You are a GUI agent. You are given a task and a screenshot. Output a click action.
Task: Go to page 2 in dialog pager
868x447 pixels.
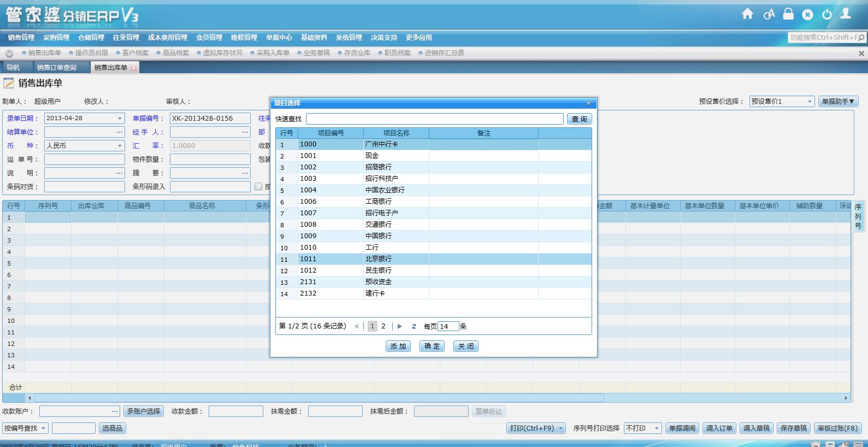point(383,326)
